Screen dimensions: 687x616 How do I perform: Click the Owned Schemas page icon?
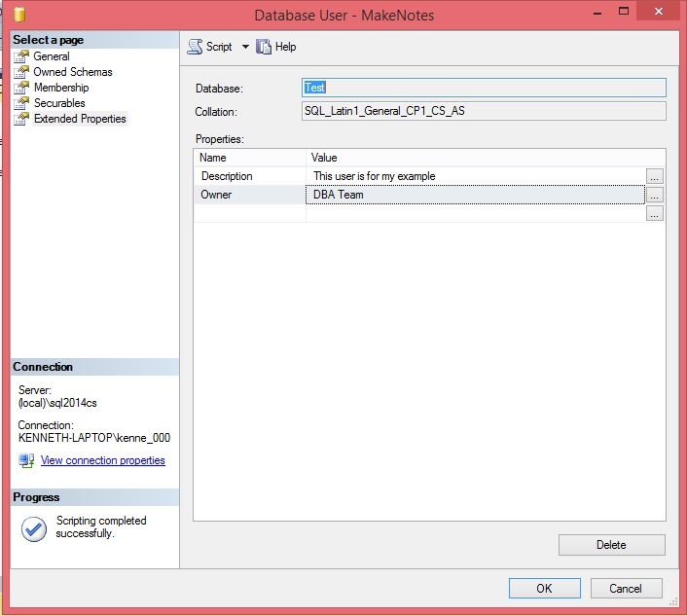coord(21,72)
